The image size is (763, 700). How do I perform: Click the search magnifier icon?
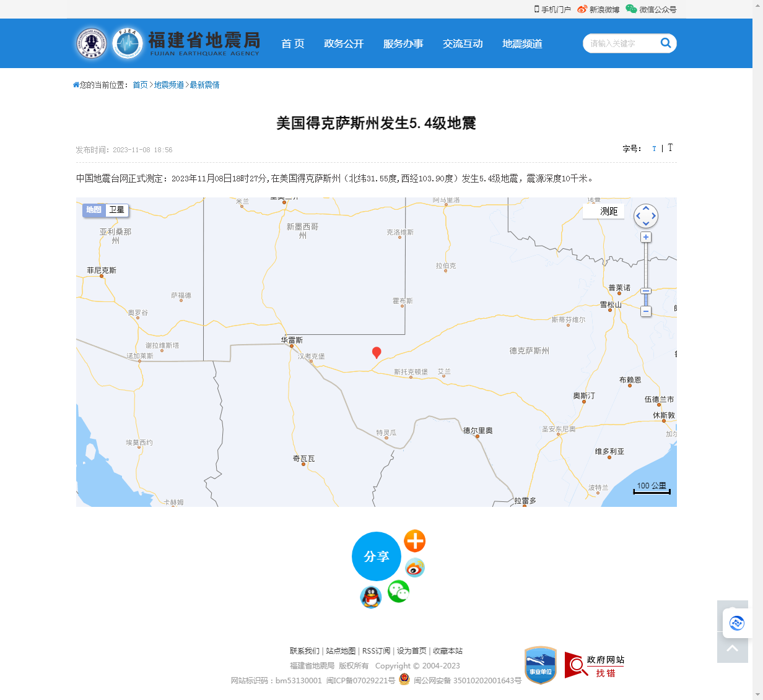pyautogui.click(x=666, y=43)
